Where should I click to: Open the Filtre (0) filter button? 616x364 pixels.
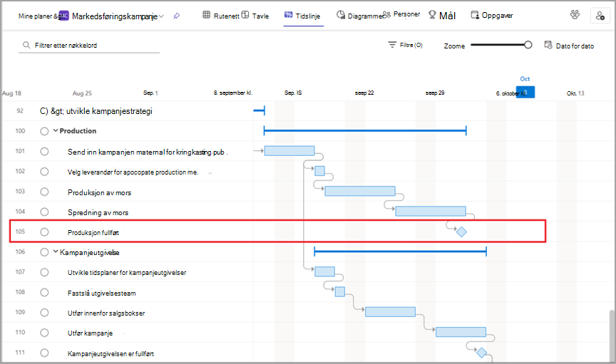[x=405, y=45]
